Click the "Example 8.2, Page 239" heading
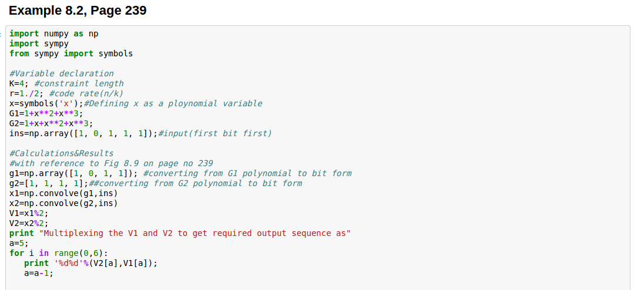The width and height of the screenshot is (644, 290). click(x=78, y=11)
